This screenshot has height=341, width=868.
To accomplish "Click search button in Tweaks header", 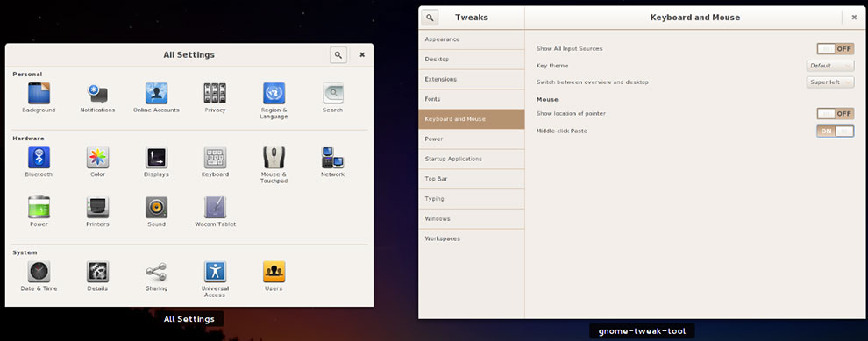I will coord(430,18).
